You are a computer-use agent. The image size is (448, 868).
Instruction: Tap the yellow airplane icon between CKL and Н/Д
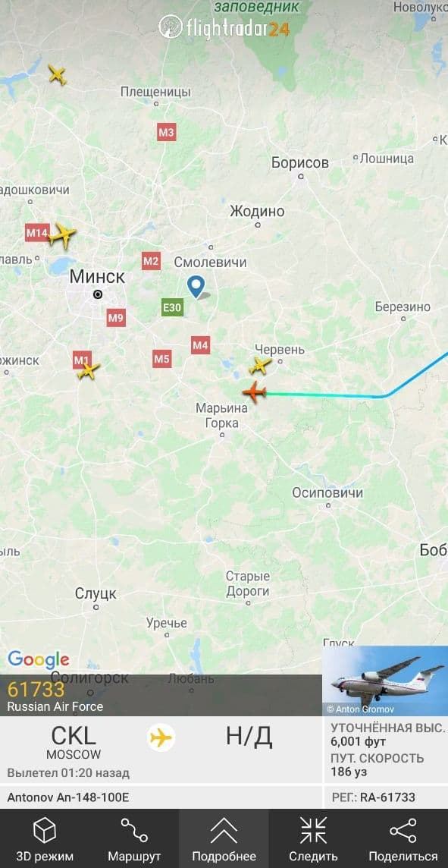(x=161, y=738)
